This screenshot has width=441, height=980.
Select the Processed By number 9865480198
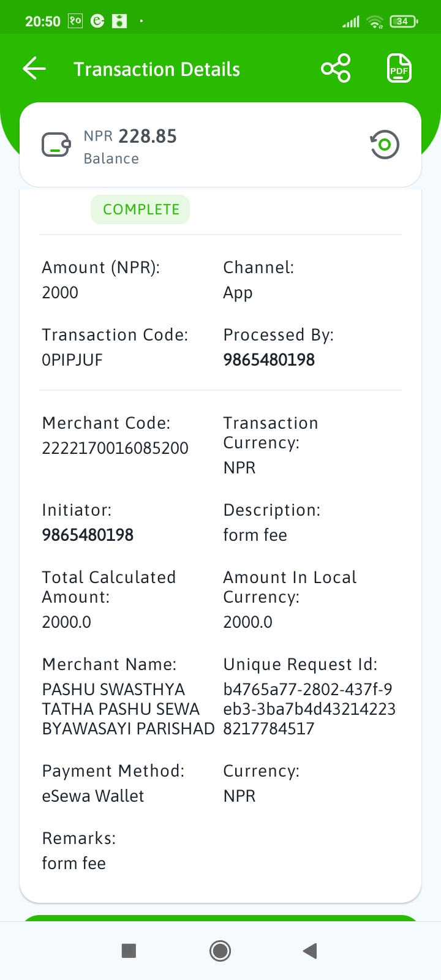[x=269, y=360]
